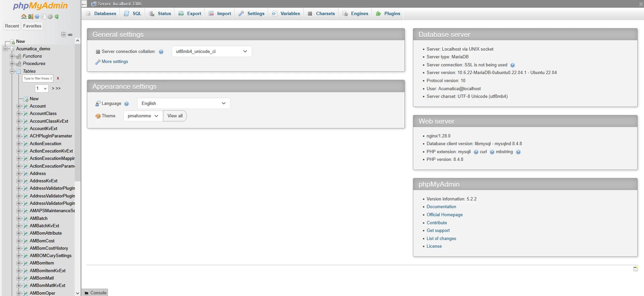This screenshot has width=644, height=296.
Task: Collapse the Tables node
Action: click(x=12, y=71)
